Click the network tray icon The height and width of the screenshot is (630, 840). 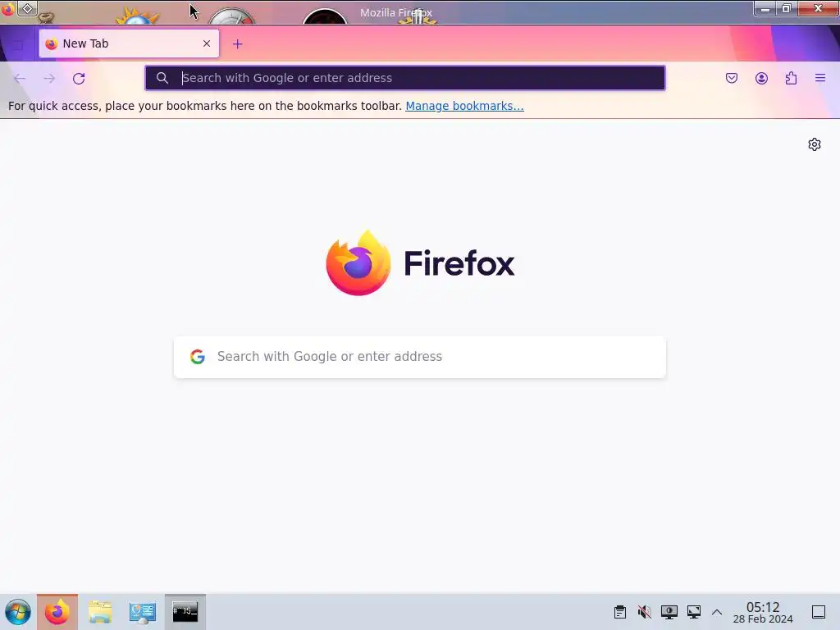[x=694, y=612]
